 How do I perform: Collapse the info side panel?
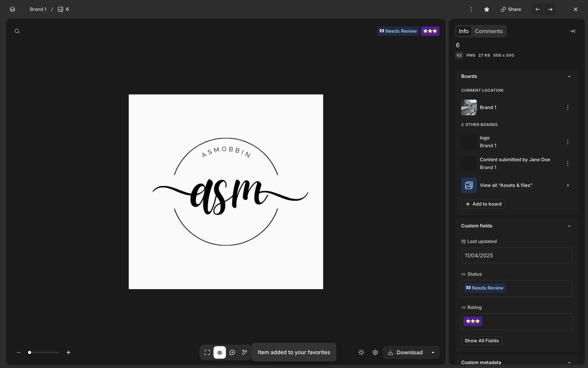572,31
